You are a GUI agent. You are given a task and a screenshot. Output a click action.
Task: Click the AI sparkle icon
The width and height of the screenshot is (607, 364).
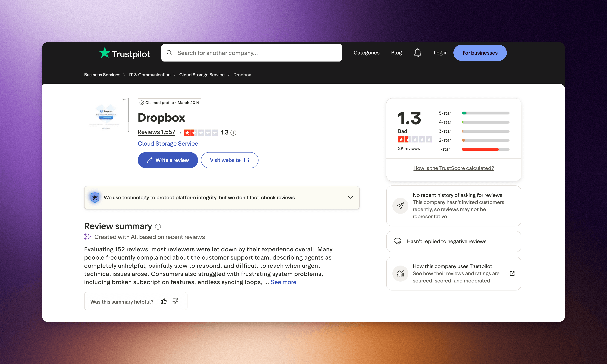pos(87,237)
